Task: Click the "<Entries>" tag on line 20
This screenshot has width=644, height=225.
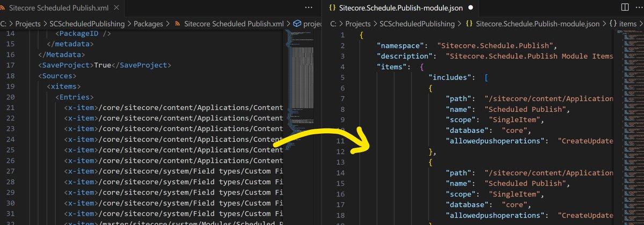Action: pos(75,97)
